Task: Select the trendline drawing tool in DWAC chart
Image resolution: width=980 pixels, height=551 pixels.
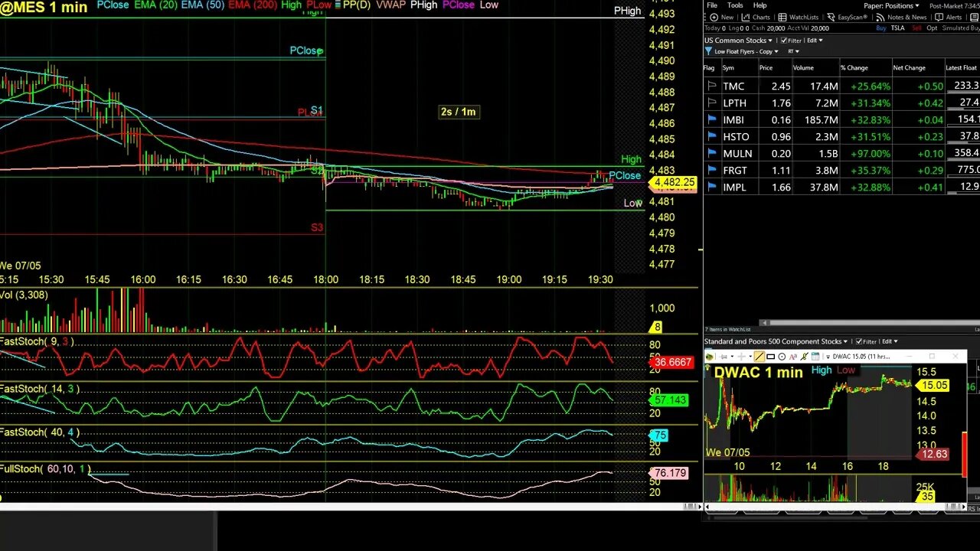Action: [x=759, y=357]
